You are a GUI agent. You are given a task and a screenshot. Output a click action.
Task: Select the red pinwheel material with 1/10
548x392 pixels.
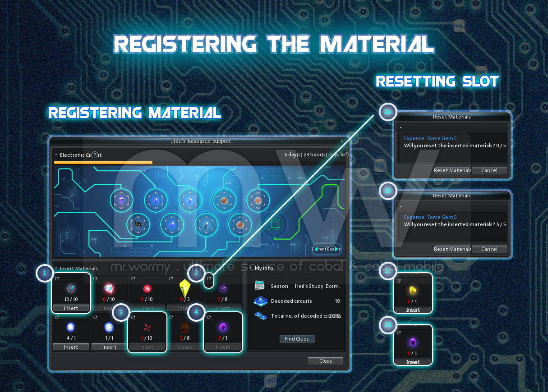coord(147,327)
